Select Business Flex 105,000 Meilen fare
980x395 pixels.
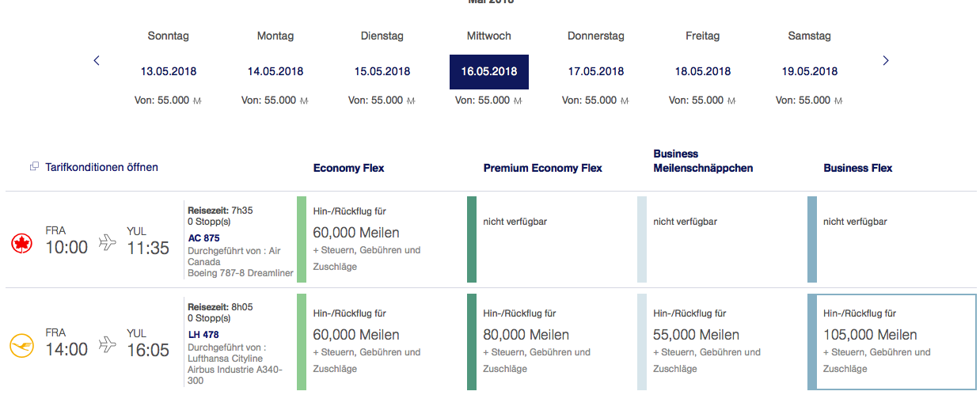[892, 341]
